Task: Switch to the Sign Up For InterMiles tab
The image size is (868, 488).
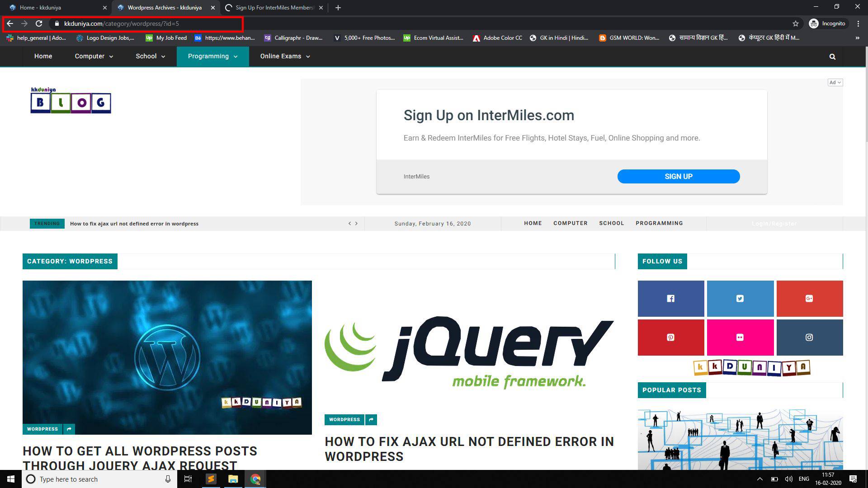Action: 271,7
